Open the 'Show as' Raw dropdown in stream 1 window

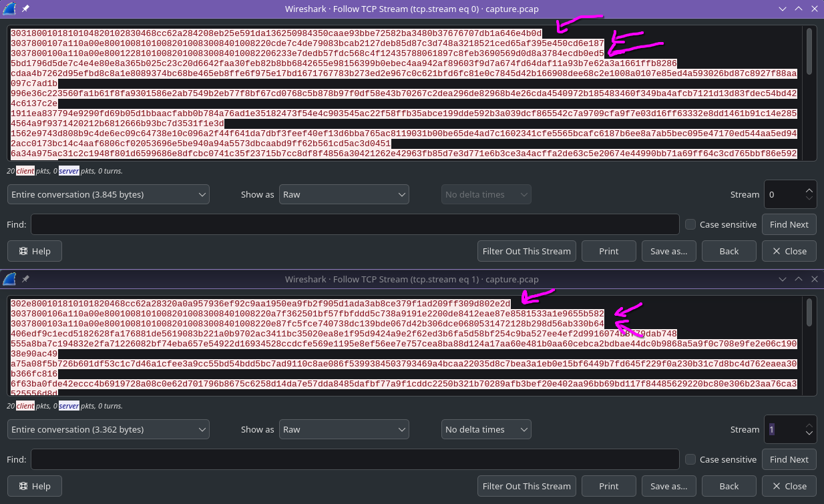coord(344,429)
